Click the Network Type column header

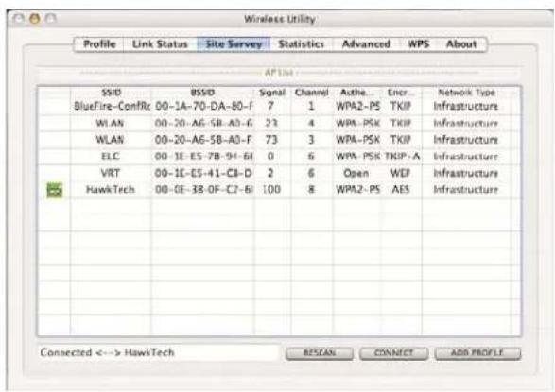[466, 93]
